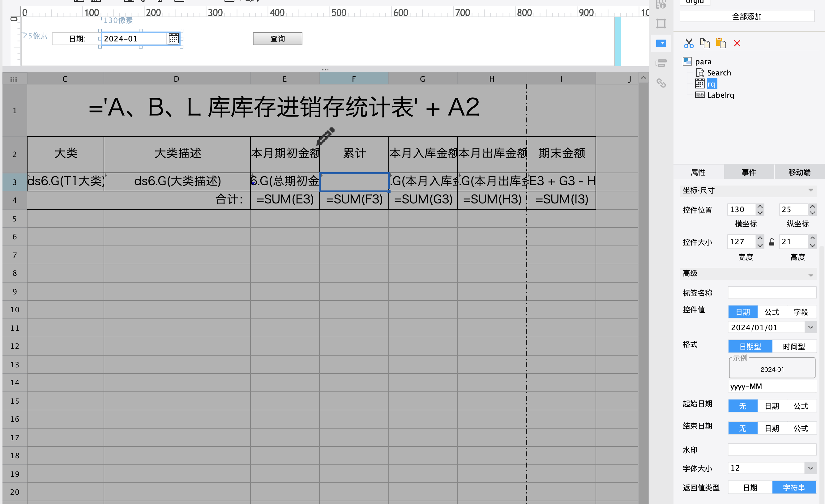Set 控件值 type to 公式
Viewport: 825px width, 504px height.
[772, 312]
